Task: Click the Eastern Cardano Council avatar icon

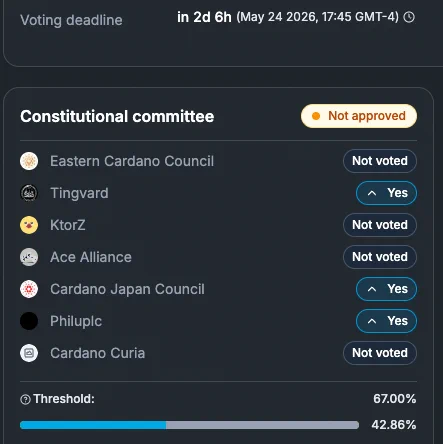Action: (29, 161)
